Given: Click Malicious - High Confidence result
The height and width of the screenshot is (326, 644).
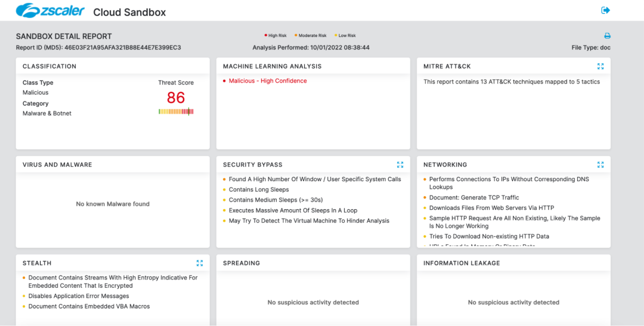Looking at the screenshot, I should click(x=268, y=81).
